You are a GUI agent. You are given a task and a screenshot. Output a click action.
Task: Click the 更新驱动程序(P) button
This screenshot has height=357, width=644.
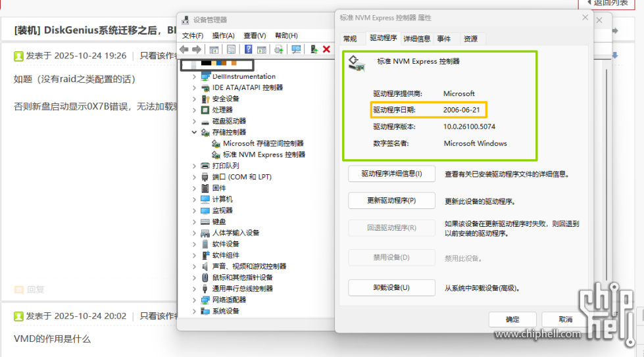(391, 201)
